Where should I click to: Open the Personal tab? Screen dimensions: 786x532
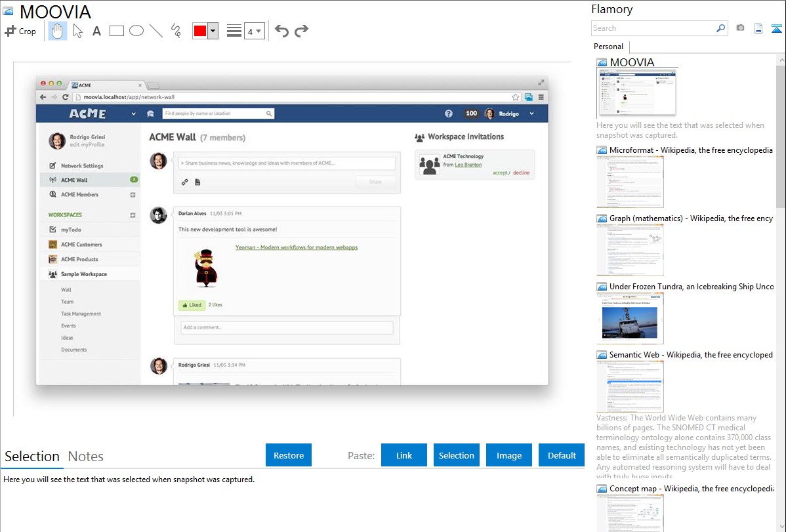(608, 47)
